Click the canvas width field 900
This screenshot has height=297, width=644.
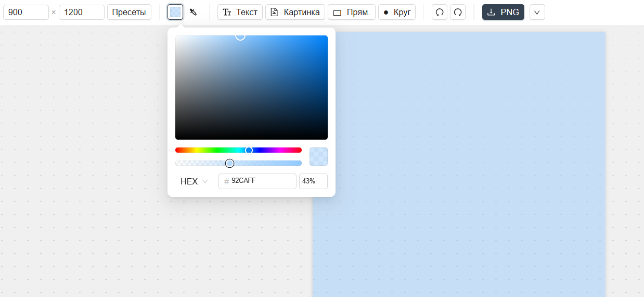pos(25,12)
